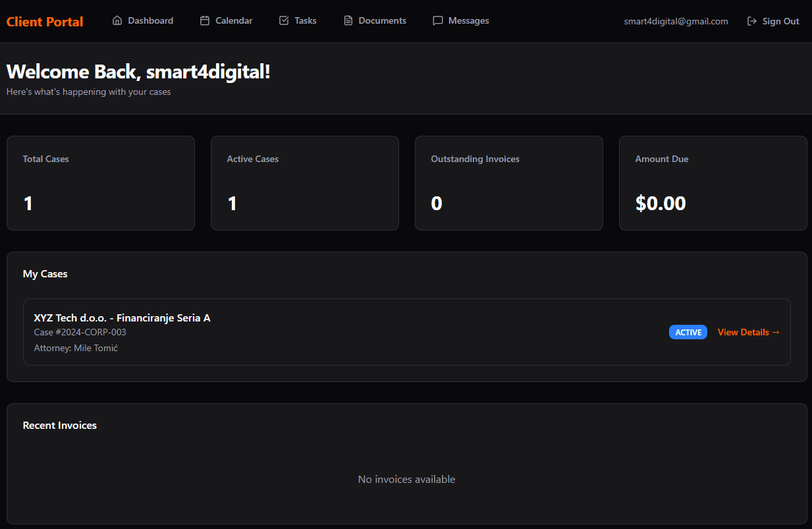Click the Amount Due summary card
The width and height of the screenshot is (812, 529).
coord(713,182)
